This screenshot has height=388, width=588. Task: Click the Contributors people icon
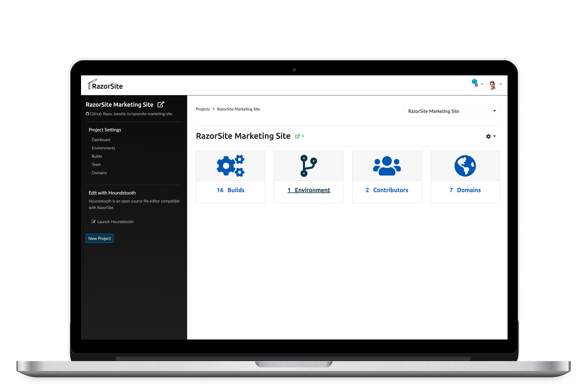(387, 166)
